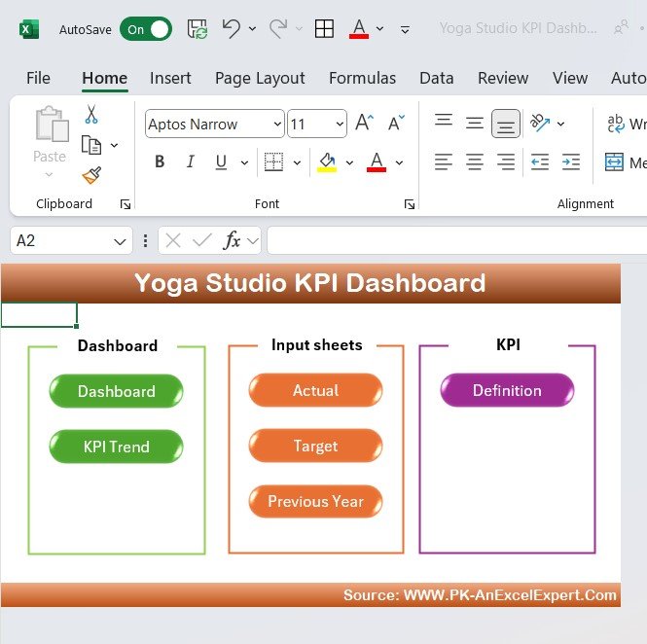Image resolution: width=647 pixels, height=644 pixels.
Task: Click into the formula bar
Action: click(x=456, y=240)
